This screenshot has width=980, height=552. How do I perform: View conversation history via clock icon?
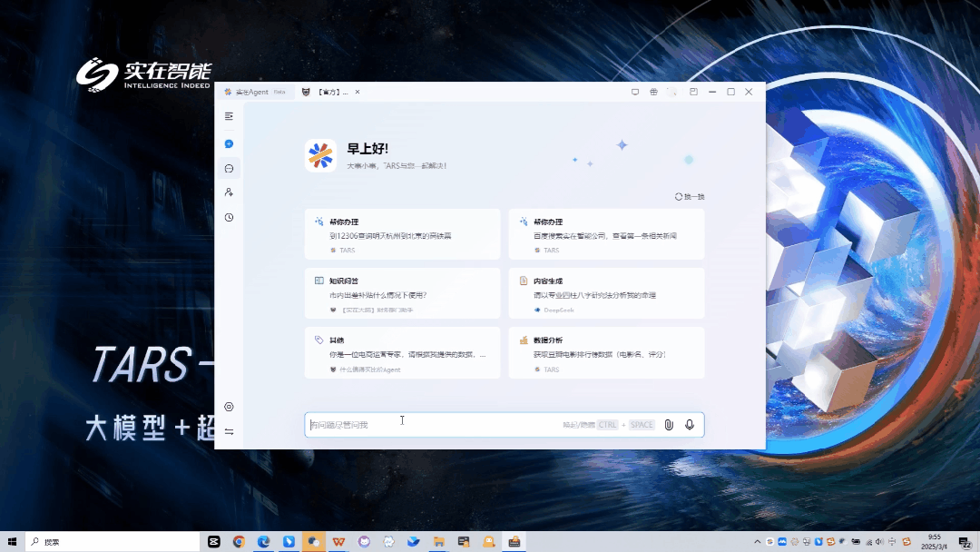pos(229,217)
